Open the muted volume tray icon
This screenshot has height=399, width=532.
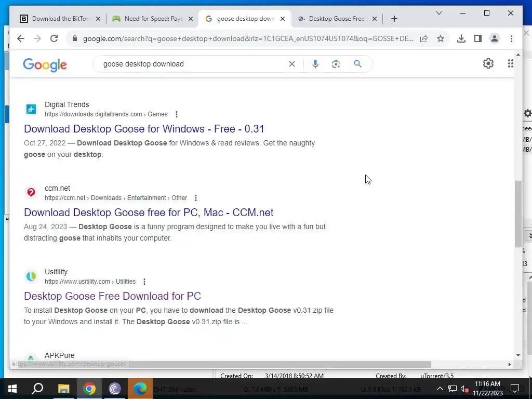click(465, 389)
